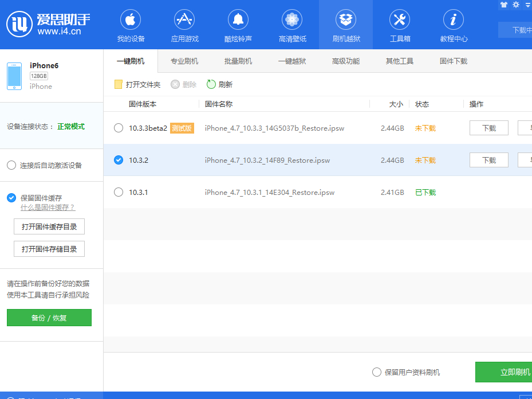
Task: Switch to 一键越狱 tab
Action: tap(292, 61)
